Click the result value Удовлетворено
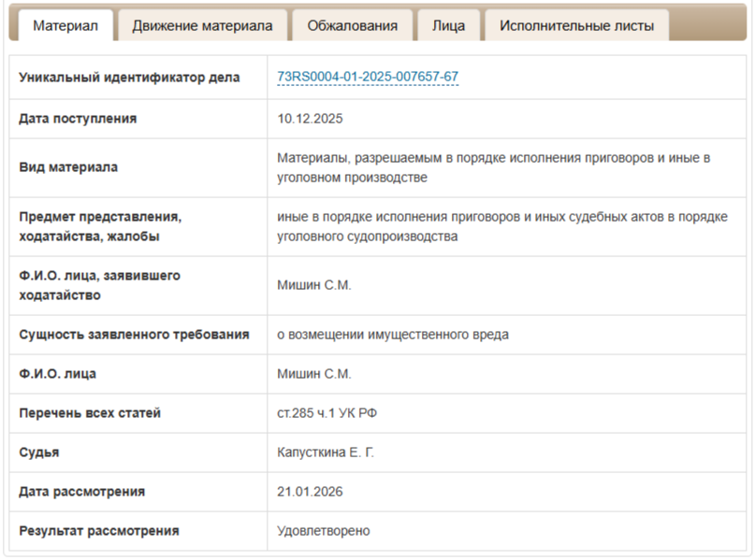This screenshot has height=560, width=755. click(x=324, y=531)
